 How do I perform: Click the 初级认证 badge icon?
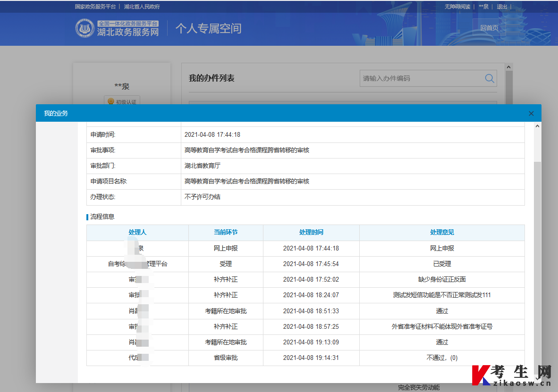point(110,101)
